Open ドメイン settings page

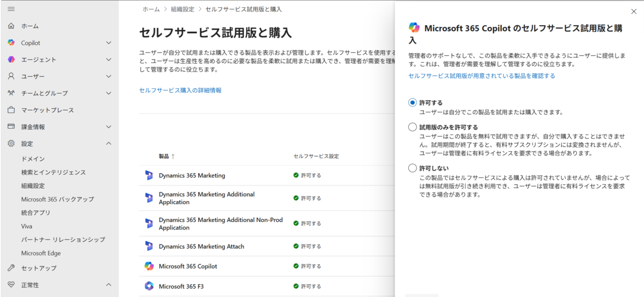[x=33, y=159]
